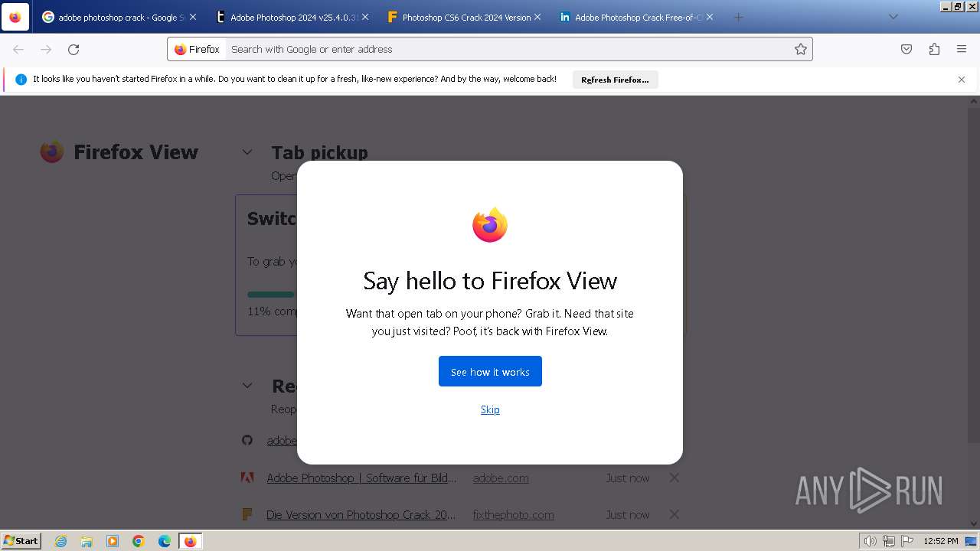This screenshot has width=980, height=551.
Task: Open a new tab with plus button
Action: tap(738, 17)
